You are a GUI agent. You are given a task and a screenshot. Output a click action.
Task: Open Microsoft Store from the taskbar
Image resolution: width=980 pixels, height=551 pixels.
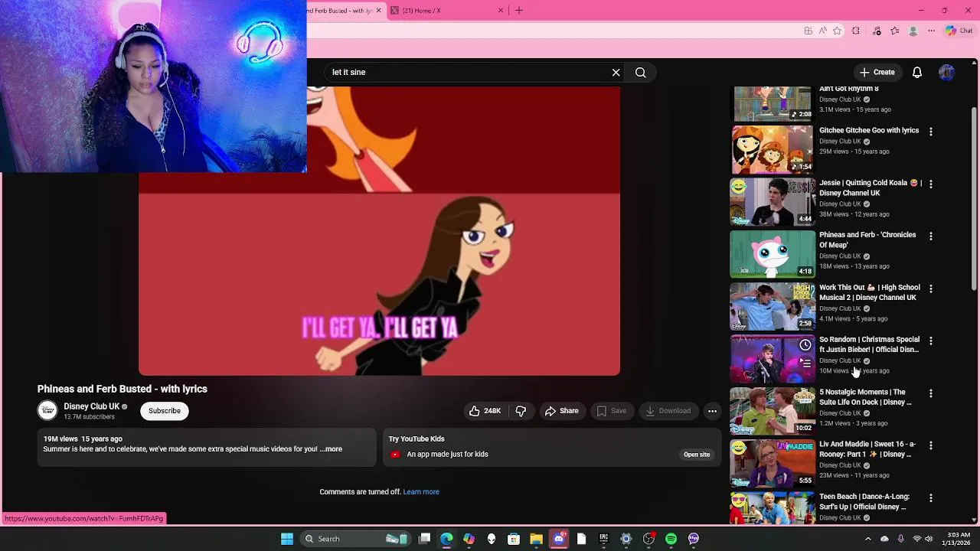click(x=514, y=539)
